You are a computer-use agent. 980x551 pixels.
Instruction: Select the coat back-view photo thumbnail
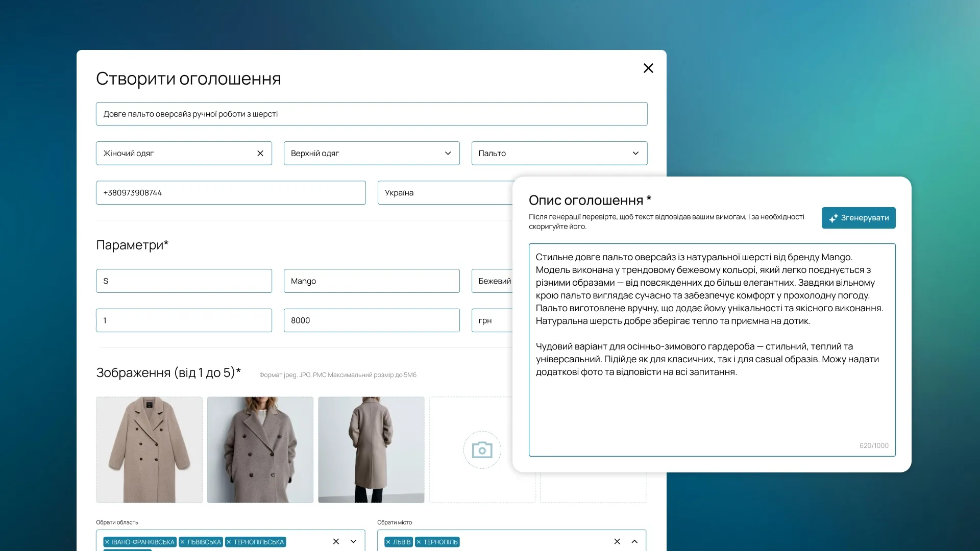(x=371, y=450)
